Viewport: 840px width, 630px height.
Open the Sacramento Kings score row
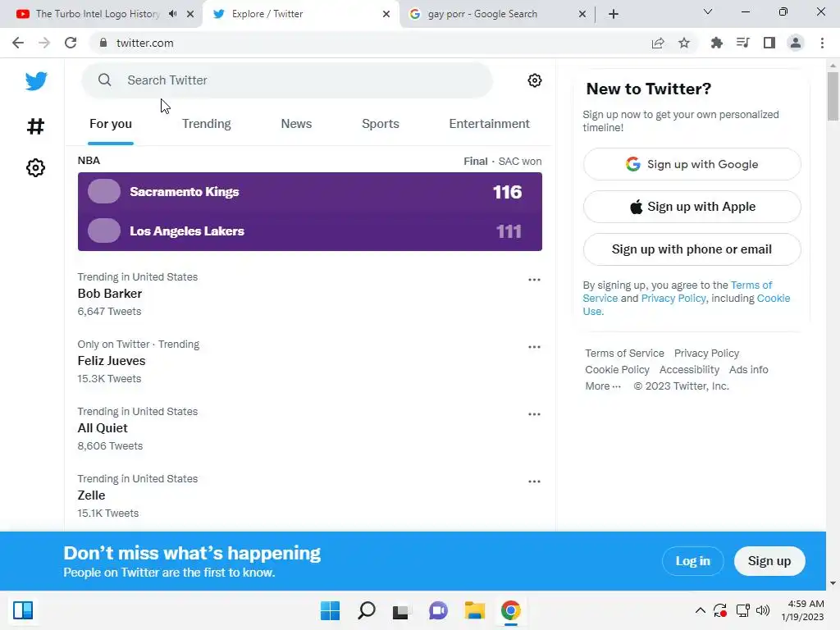coord(309,192)
